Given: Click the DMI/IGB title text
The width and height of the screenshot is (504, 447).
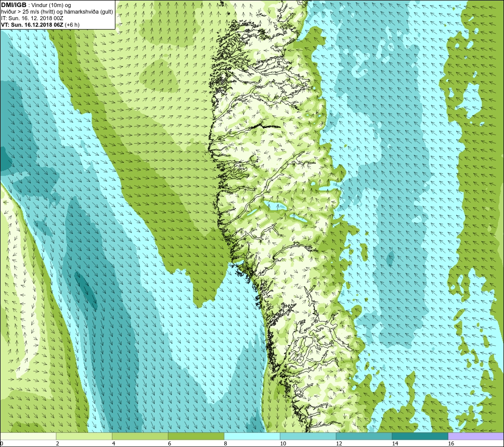Looking at the screenshot, I should (14, 5).
